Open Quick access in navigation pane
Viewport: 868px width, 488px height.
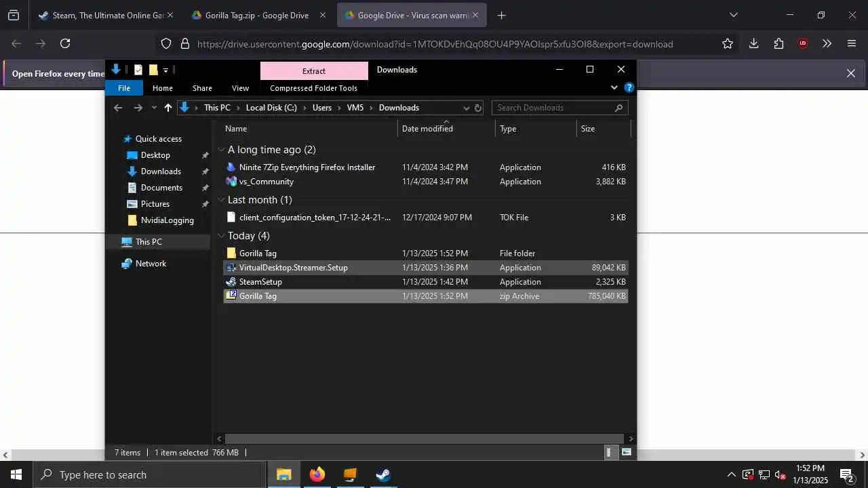pyautogui.click(x=158, y=139)
